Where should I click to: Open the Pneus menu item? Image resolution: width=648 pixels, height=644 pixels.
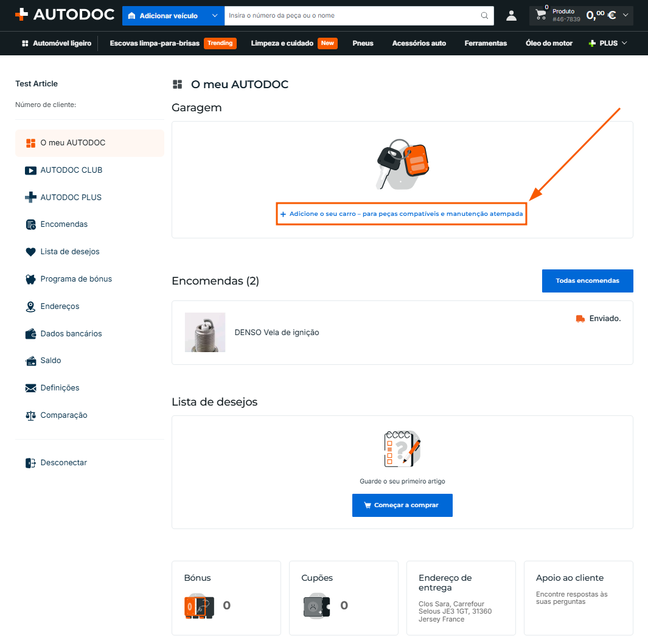pos(363,43)
